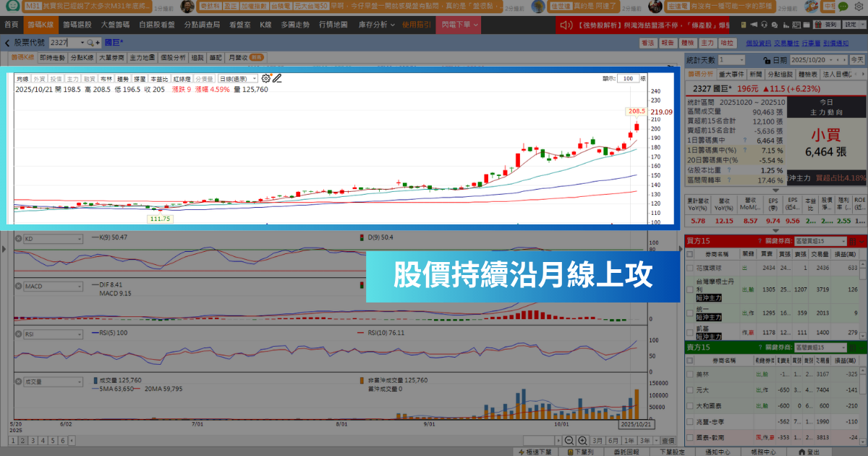Click the 體檢 button
868x456 pixels.
[x=688, y=43]
